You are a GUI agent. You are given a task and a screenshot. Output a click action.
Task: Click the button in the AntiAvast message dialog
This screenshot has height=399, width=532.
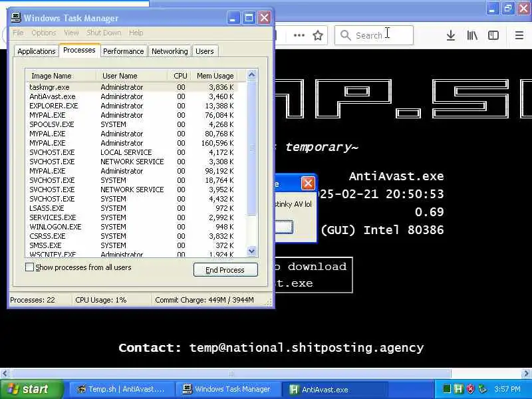[x=284, y=227]
